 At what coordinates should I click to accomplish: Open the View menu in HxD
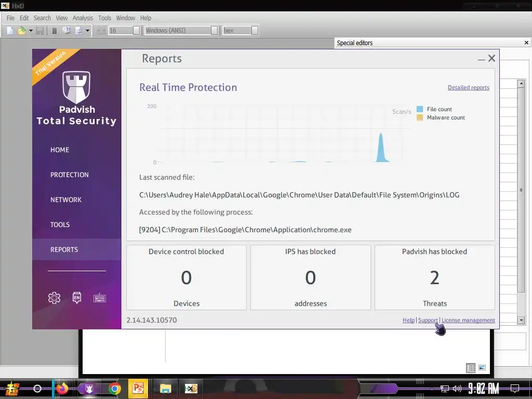pyautogui.click(x=62, y=18)
